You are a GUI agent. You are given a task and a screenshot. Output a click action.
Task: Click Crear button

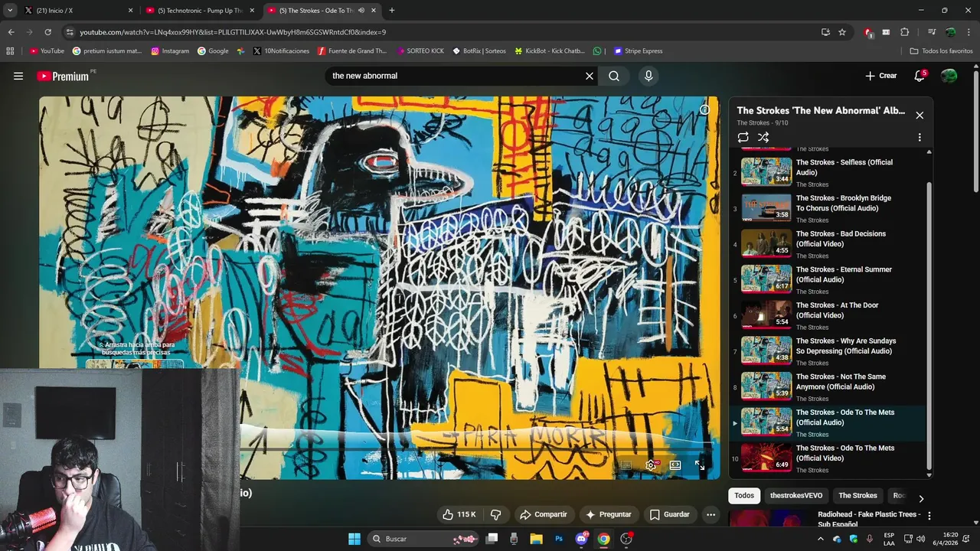[880, 76]
